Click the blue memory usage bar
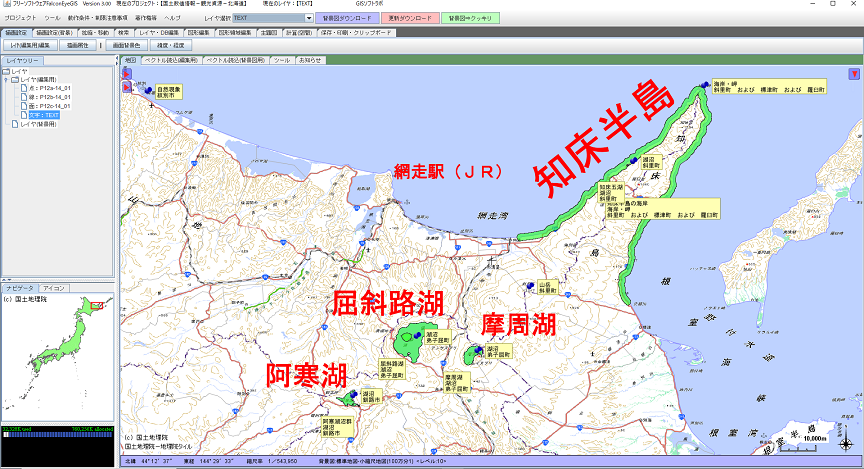864x469 pixels. pyautogui.click(x=58, y=435)
